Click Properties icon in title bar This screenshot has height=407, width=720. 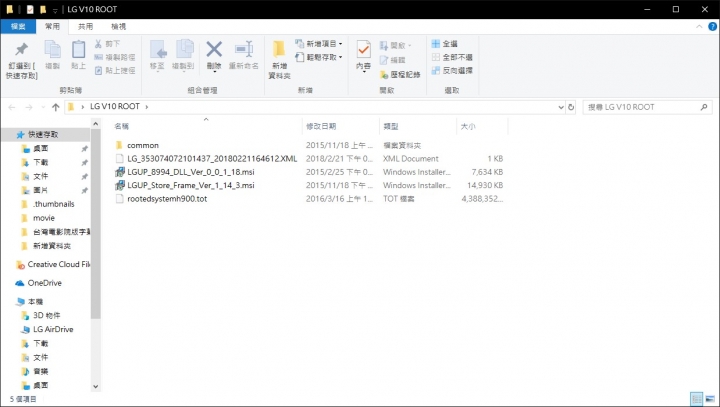pos(30,9)
